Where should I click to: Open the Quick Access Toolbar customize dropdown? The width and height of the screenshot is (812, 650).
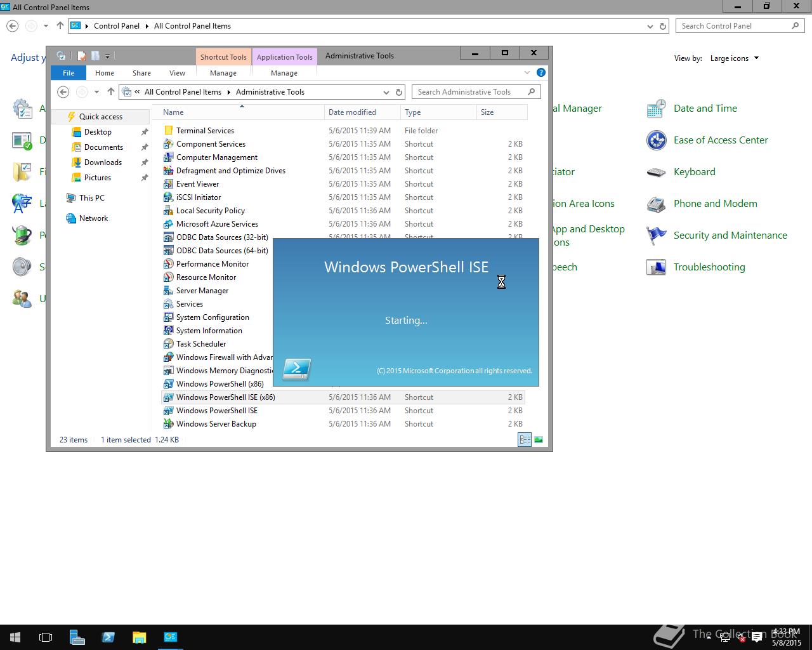[107, 56]
